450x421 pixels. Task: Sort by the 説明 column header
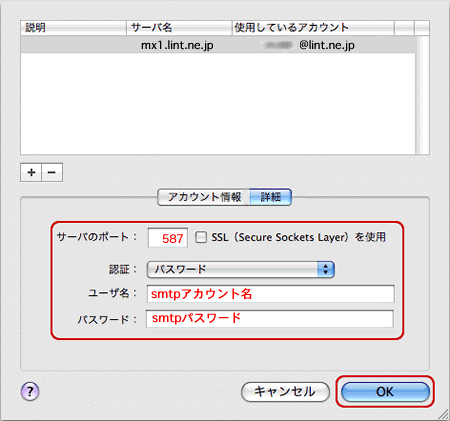[73, 28]
